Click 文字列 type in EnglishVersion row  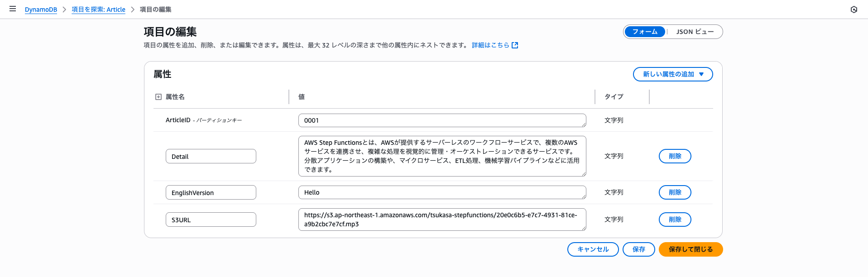tap(614, 192)
